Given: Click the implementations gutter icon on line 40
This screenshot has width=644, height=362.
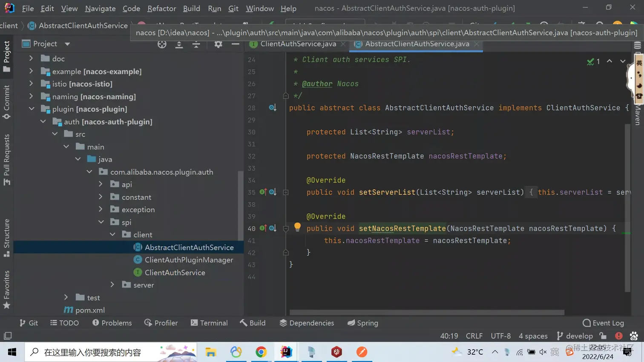Looking at the screenshot, I should (273, 228).
